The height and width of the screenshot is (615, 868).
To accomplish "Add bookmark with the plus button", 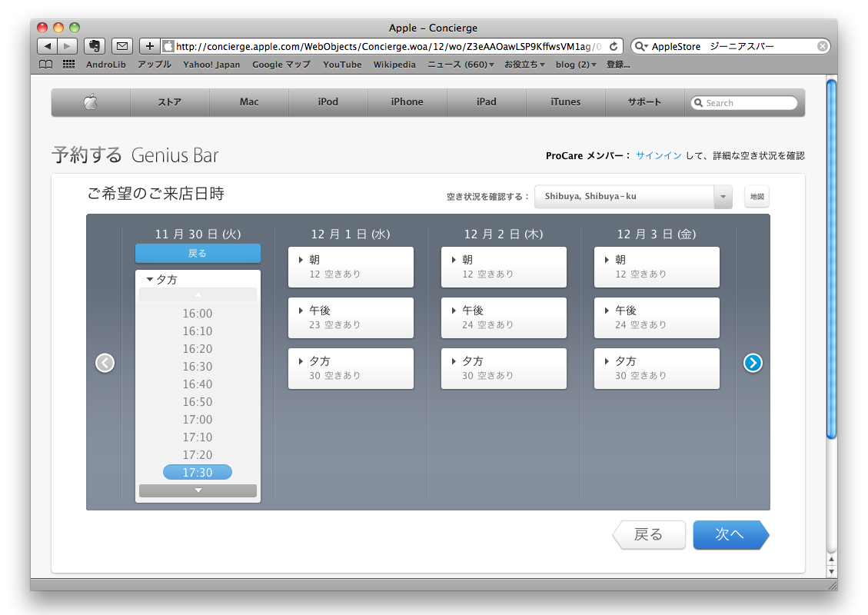I will click(149, 46).
